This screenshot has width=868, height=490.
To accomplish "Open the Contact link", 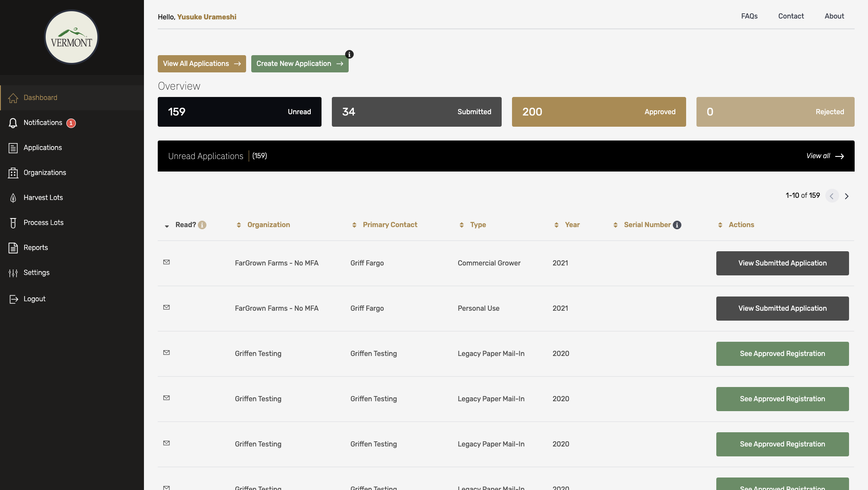I will 791,16.
